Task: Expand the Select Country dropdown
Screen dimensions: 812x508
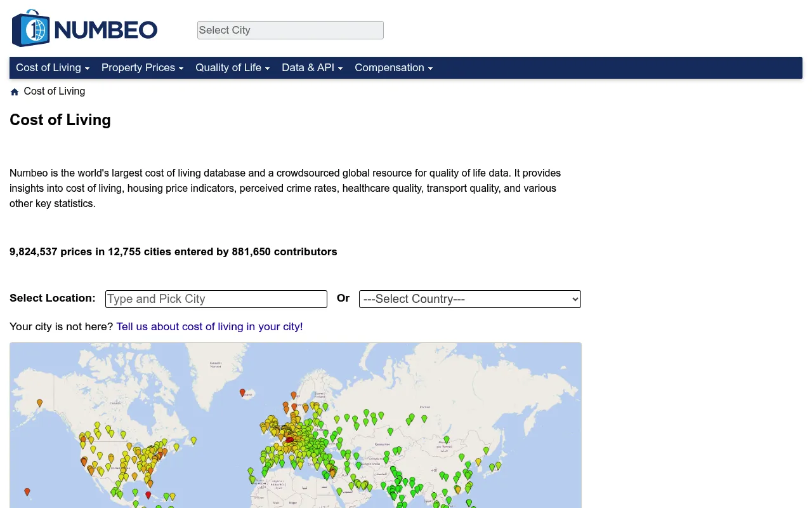Action: coord(470,299)
